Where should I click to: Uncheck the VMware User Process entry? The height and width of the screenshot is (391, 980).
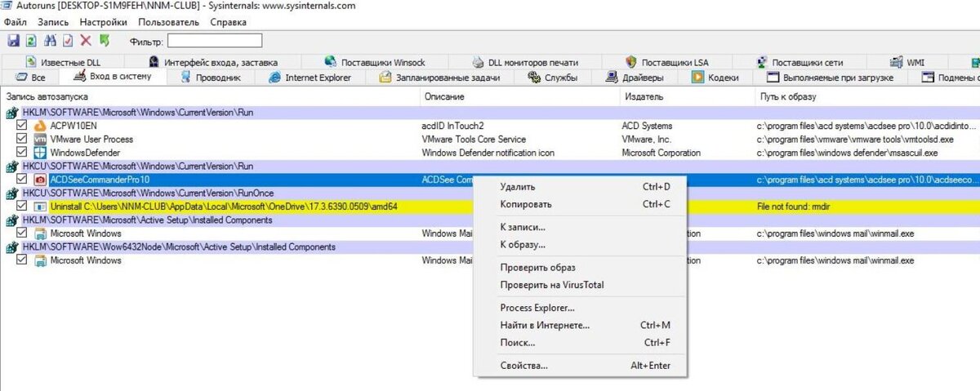tap(22, 140)
